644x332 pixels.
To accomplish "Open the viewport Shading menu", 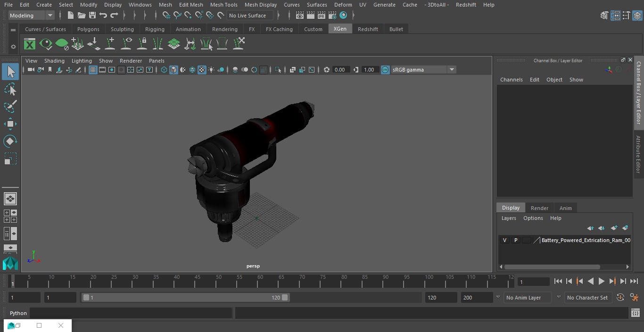I will 54,61.
